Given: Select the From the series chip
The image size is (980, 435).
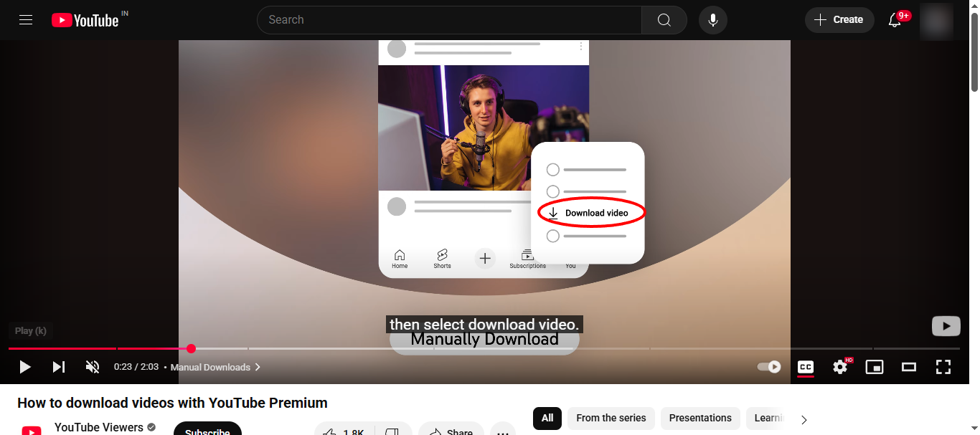Looking at the screenshot, I should pos(611,418).
